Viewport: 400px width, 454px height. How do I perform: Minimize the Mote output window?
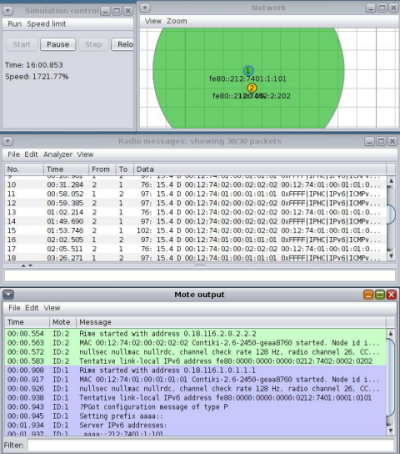coord(368,295)
